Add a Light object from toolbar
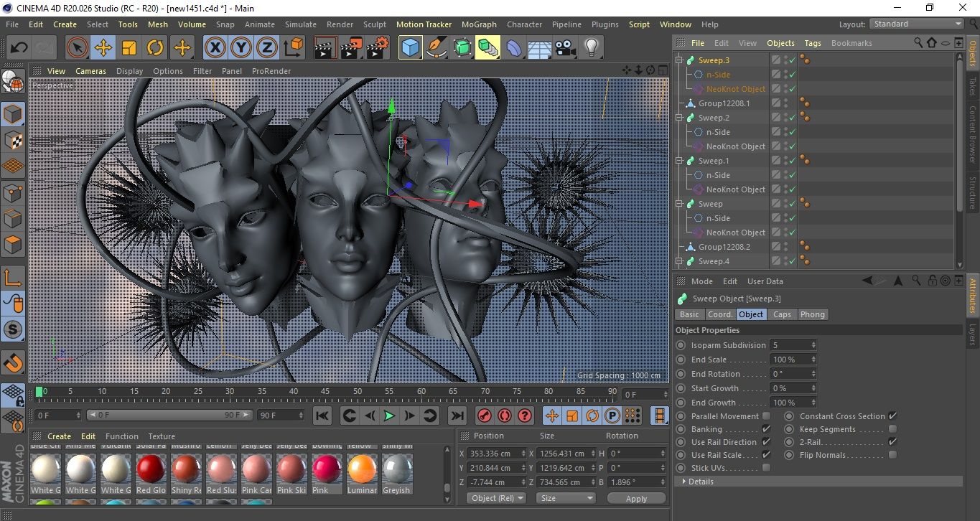Viewport: 980px width, 521px height. (x=591, y=48)
